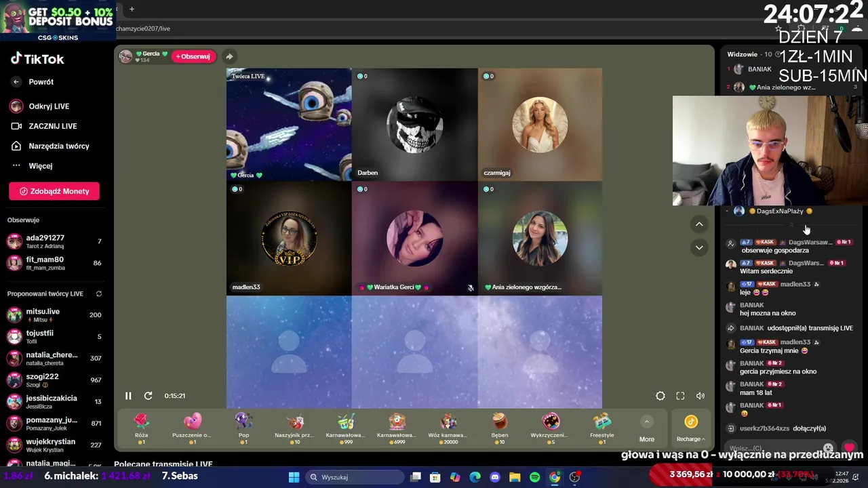
Task: Open suggested creator jessibiczakicia
Action: tap(54, 402)
